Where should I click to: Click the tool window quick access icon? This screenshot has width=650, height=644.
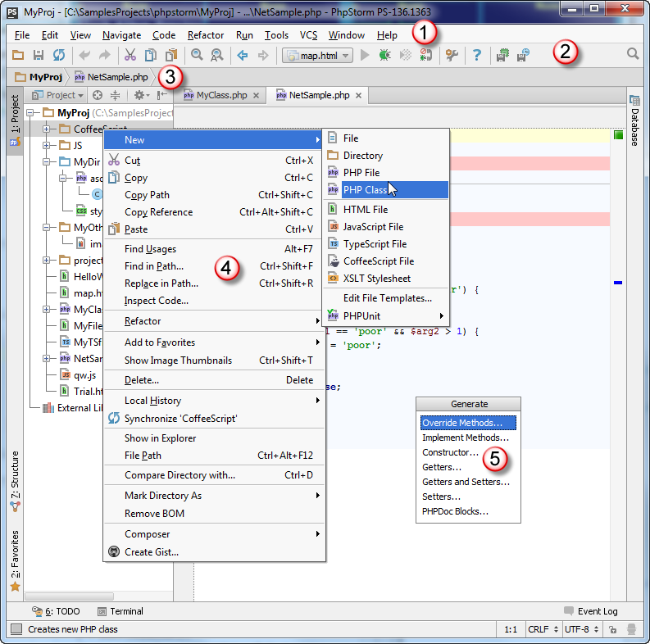[16, 629]
